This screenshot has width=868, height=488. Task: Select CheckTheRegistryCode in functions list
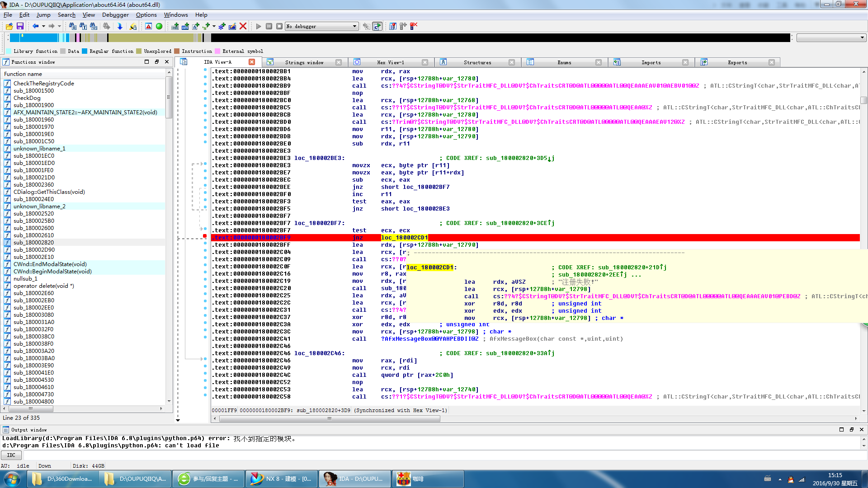43,83
